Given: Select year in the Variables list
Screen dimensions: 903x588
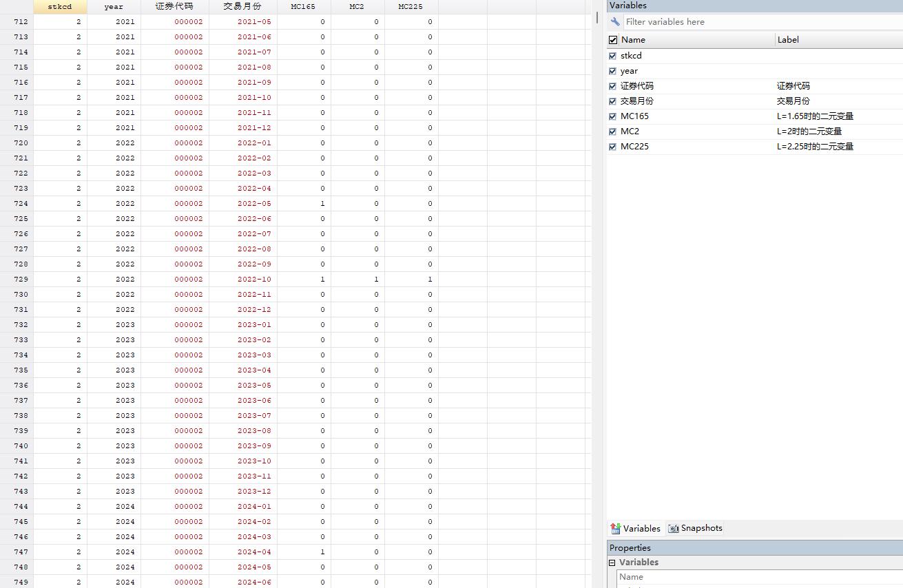Looking at the screenshot, I should tap(629, 71).
